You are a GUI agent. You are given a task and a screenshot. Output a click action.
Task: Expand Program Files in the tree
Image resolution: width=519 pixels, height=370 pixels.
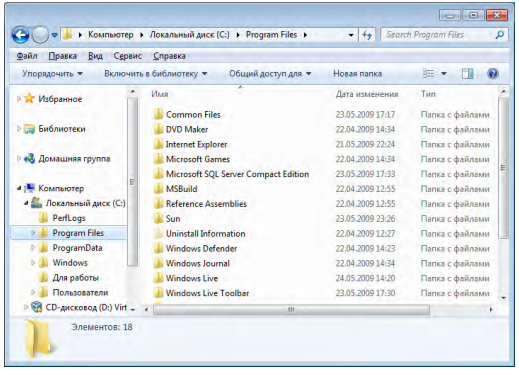[33, 233]
